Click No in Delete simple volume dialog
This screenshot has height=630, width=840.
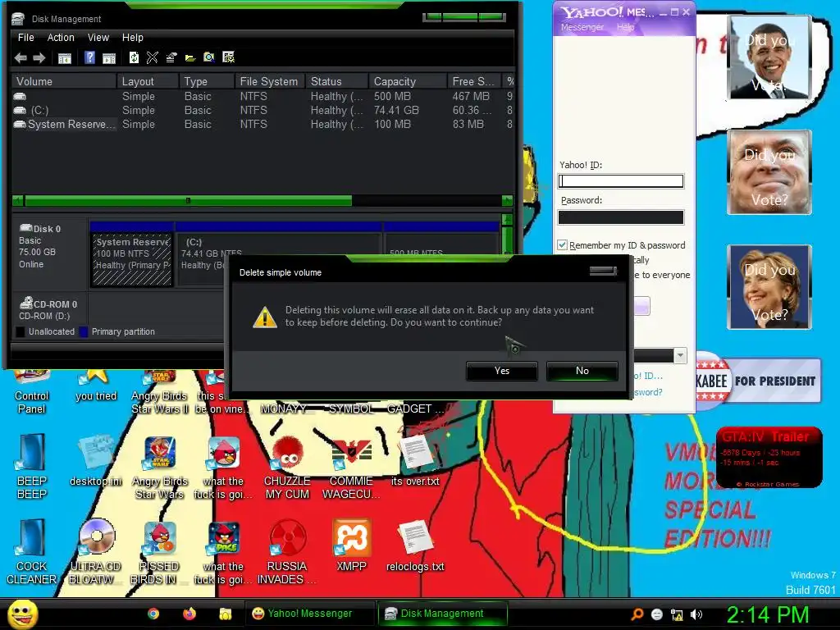[x=582, y=371]
